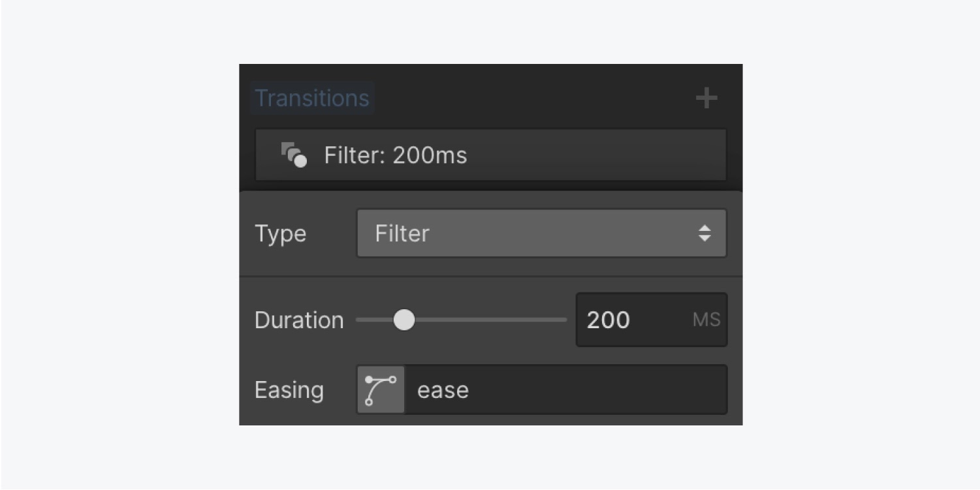This screenshot has width=980, height=490.
Task: Open the Type dropdown showing Filter
Action: (x=541, y=233)
